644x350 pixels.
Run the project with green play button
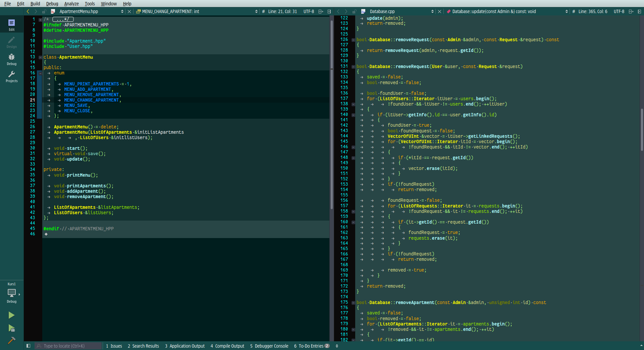pyautogui.click(x=11, y=315)
